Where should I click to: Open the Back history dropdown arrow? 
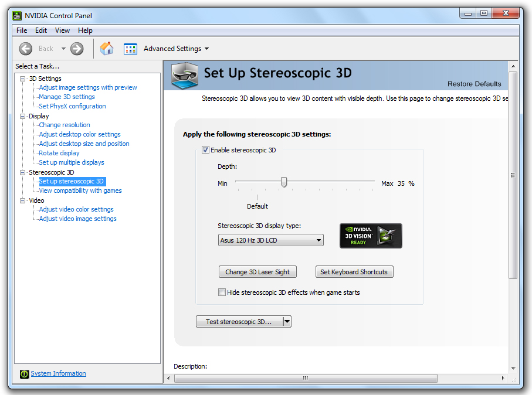coord(63,49)
